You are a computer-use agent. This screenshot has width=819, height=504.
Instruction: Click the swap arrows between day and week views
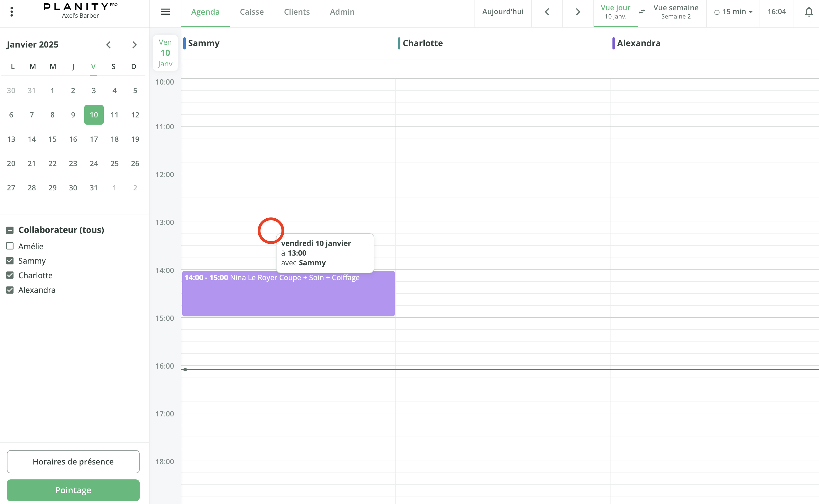coord(641,11)
